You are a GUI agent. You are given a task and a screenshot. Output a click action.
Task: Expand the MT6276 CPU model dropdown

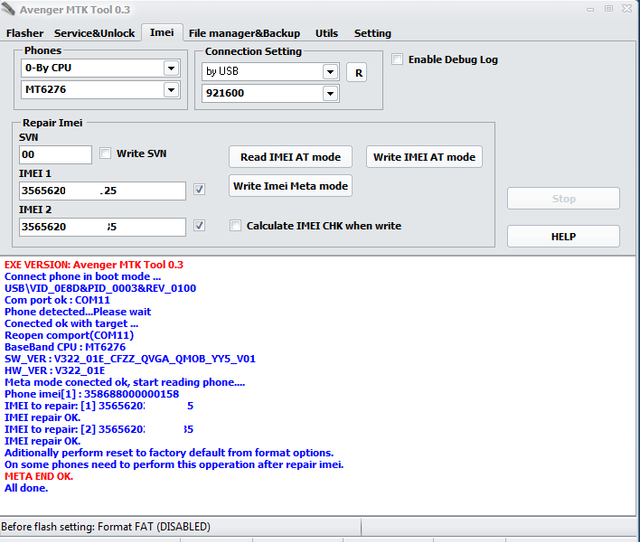point(171,89)
